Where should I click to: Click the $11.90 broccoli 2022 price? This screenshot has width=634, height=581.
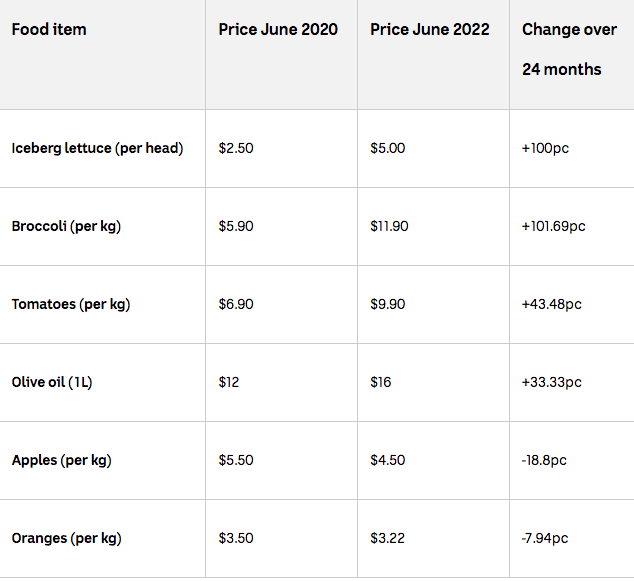pos(389,226)
